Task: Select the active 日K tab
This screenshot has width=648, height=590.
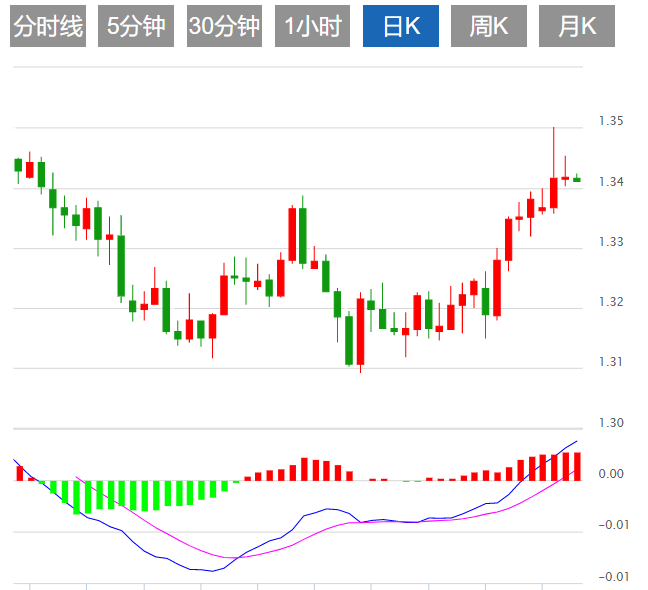Action: point(401,26)
